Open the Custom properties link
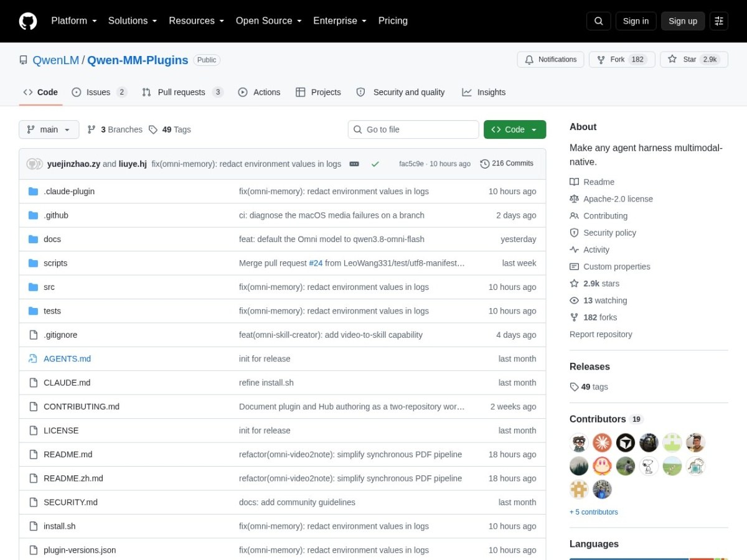This screenshot has width=747, height=560. pos(610,267)
